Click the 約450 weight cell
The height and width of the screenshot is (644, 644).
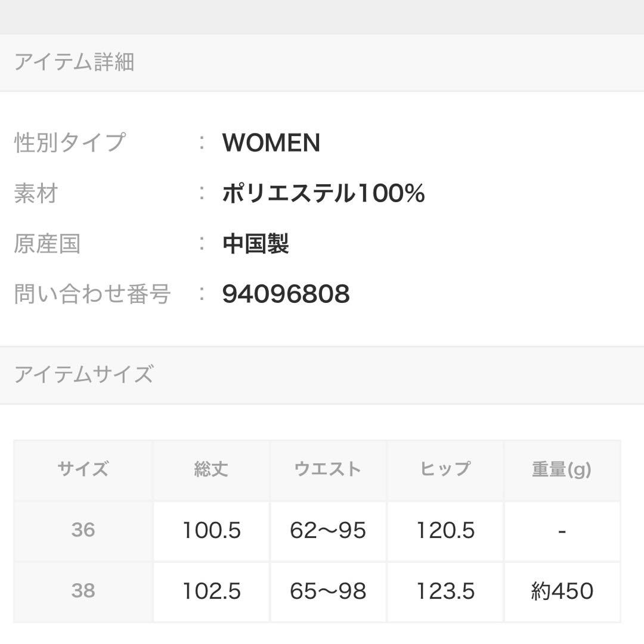pos(562,592)
